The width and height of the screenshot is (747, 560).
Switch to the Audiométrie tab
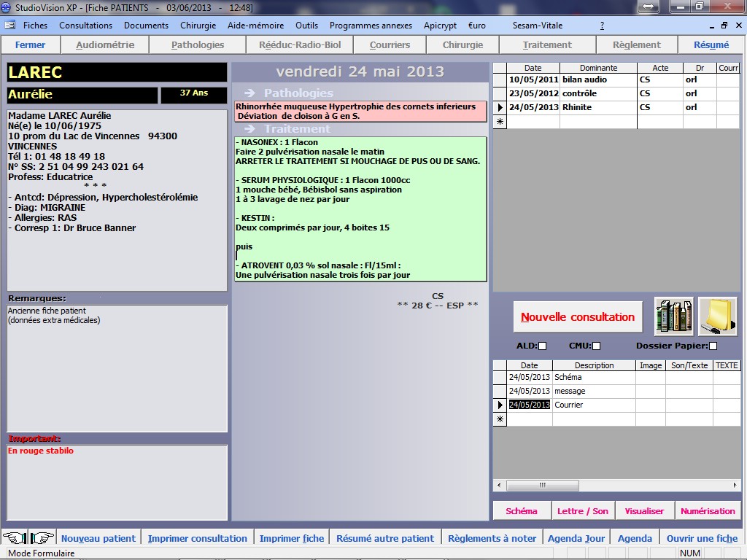tap(105, 44)
